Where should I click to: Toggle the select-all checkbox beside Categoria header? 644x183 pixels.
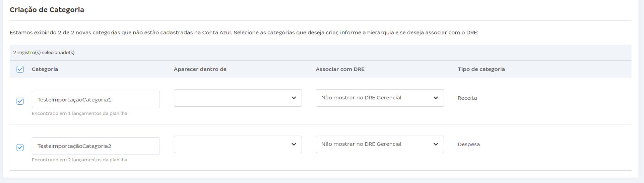[20, 69]
